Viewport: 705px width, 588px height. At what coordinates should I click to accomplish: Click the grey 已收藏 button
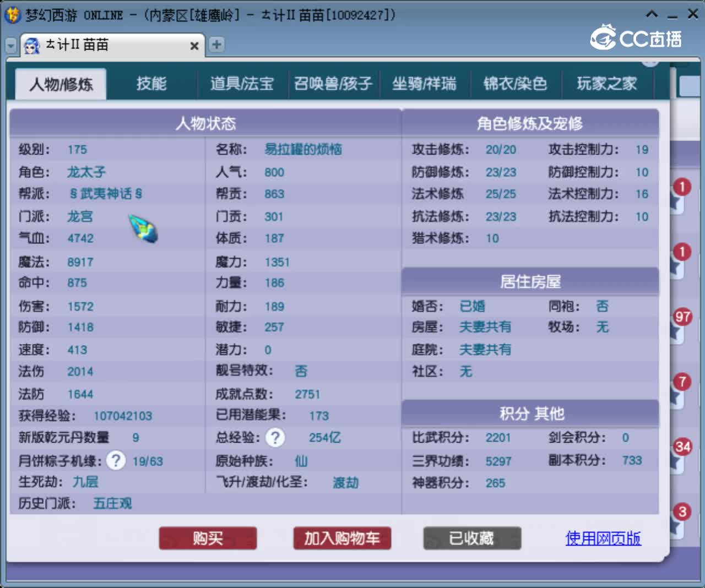pos(472,538)
